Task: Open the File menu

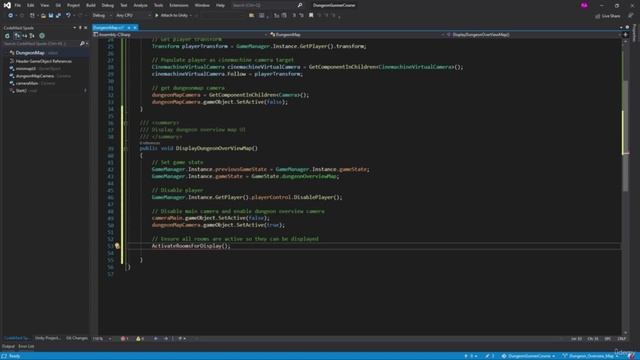Action: click(18, 5)
